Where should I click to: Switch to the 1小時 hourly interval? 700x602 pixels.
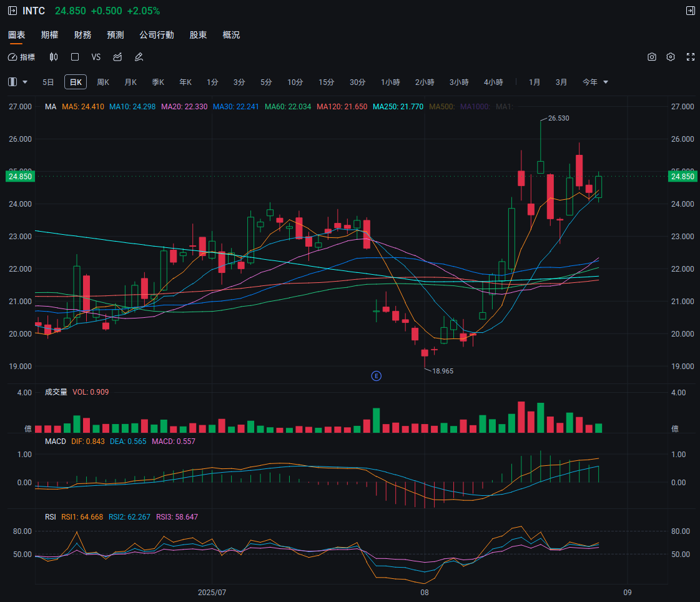tap(390, 82)
